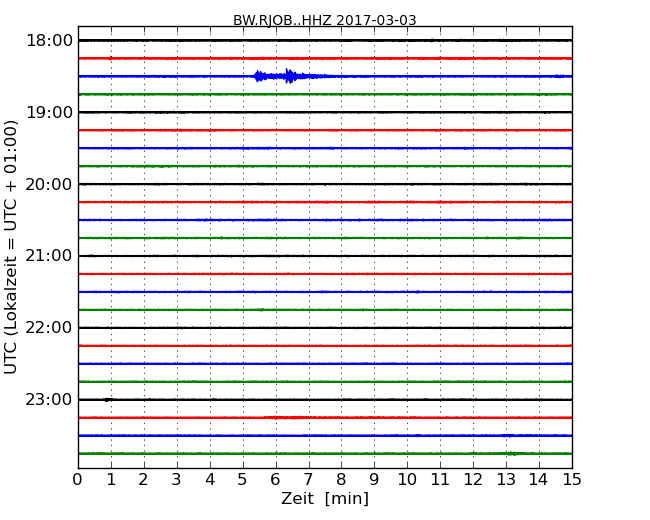Click x-axis tick label 8
650x520 pixels.
click(341, 480)
